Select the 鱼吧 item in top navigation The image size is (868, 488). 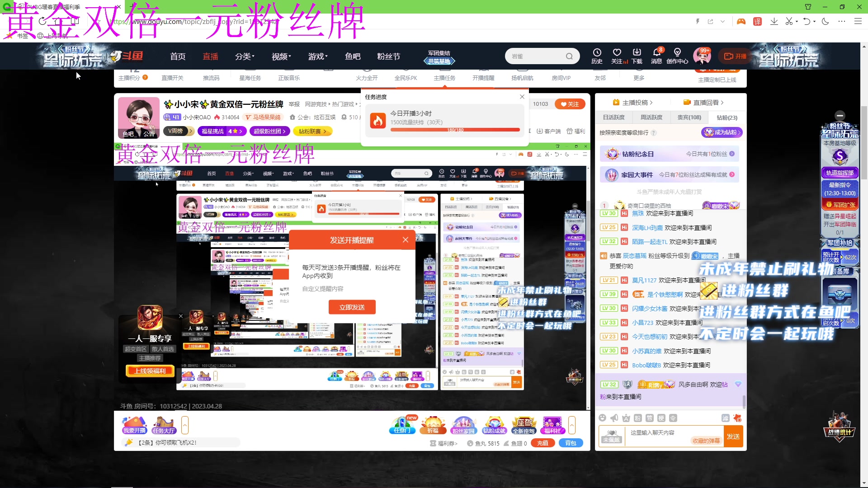[x=353, y=56]
